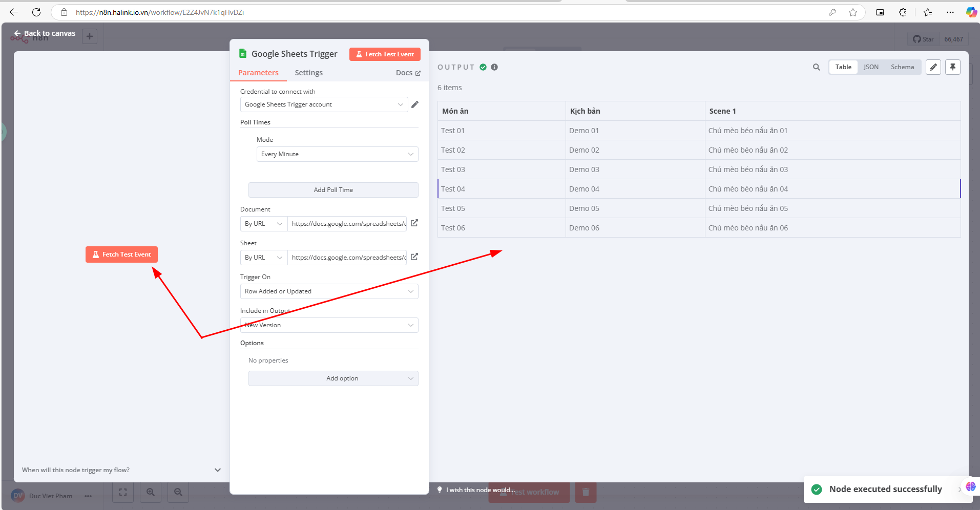980x510 pixels.
Task: Select Demo 02 cell
Action: tap(635, 150)
